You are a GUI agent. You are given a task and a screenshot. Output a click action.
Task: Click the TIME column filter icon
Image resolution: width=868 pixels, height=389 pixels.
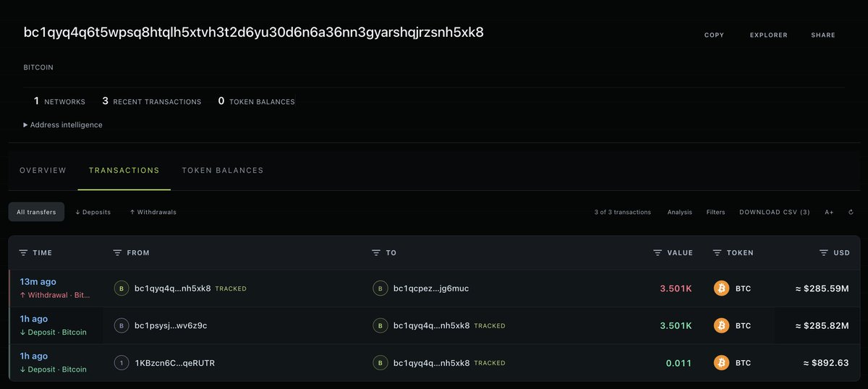[x=23, y=253]
